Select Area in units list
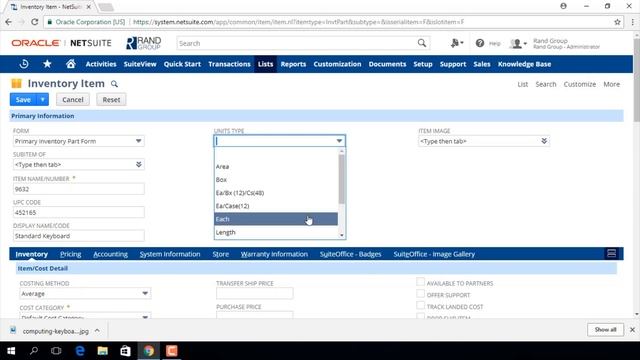 [276, 167]
